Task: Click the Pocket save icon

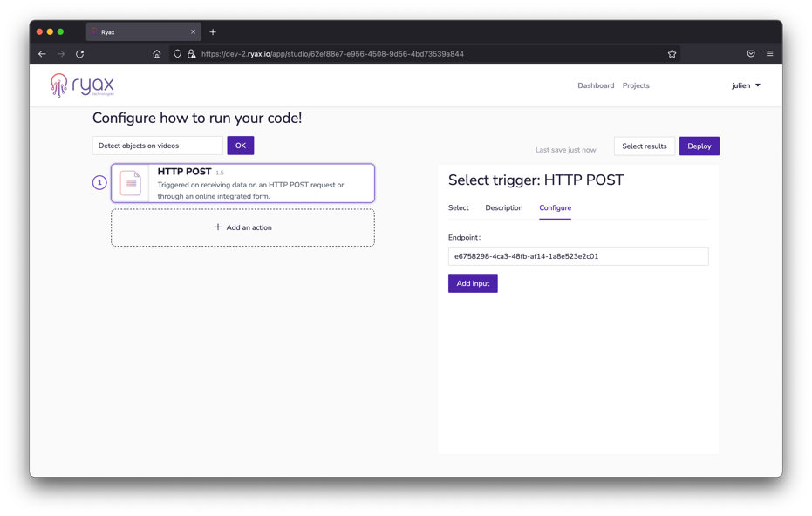Action: pos(750,54)
